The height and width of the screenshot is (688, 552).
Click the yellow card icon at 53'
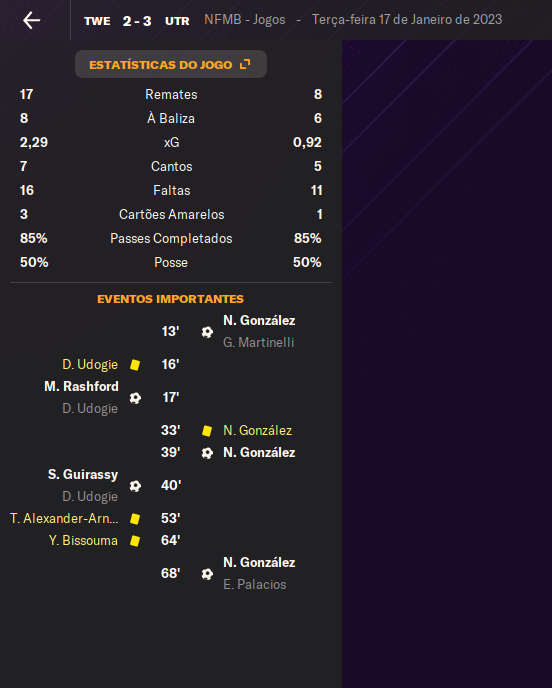coord(135,519)
